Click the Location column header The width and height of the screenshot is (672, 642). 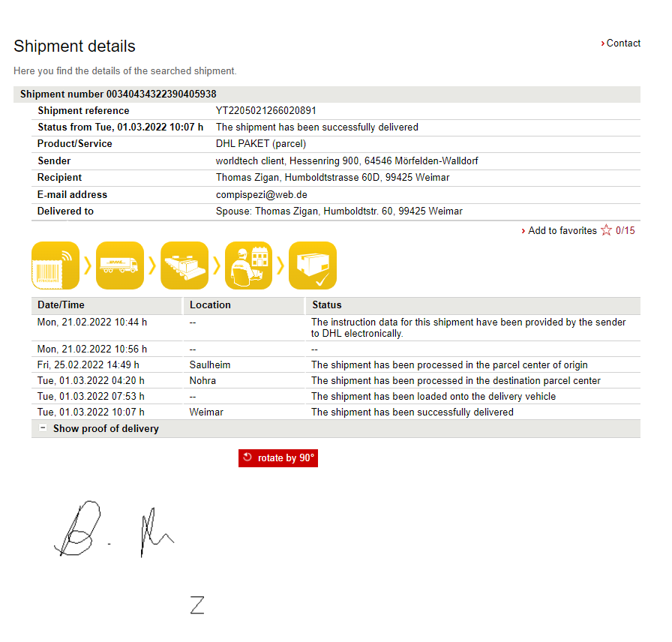[210, 305]
